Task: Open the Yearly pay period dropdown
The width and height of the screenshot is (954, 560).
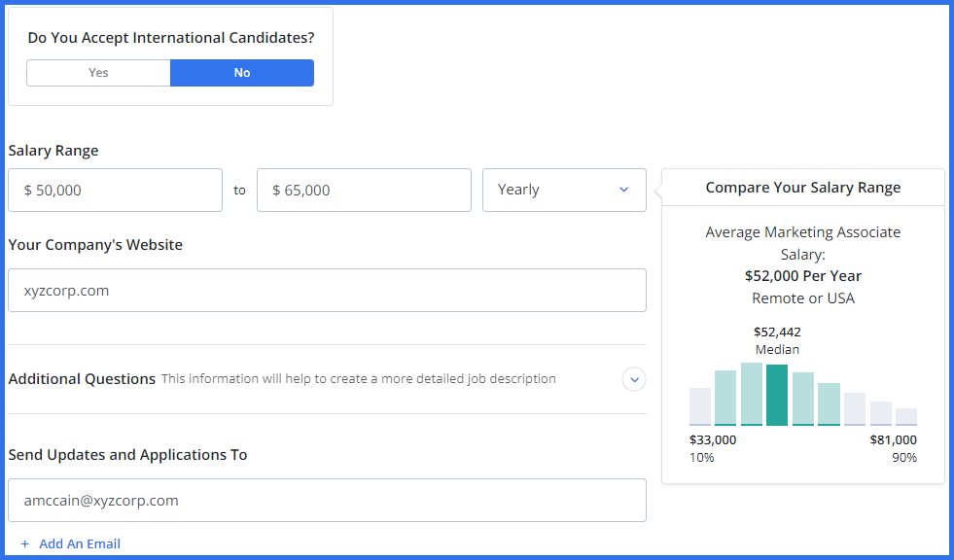Action: pos(564,190)
